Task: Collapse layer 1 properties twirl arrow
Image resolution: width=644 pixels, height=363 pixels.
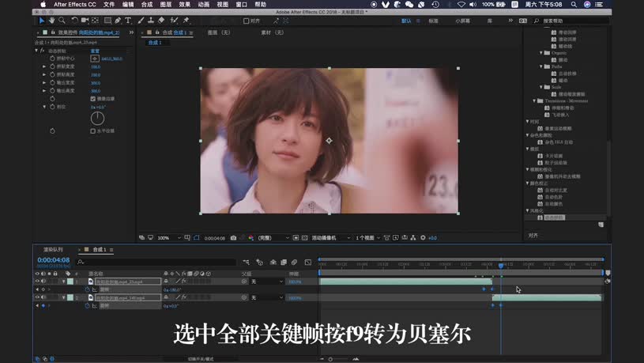Action: [x=64, y=282]
